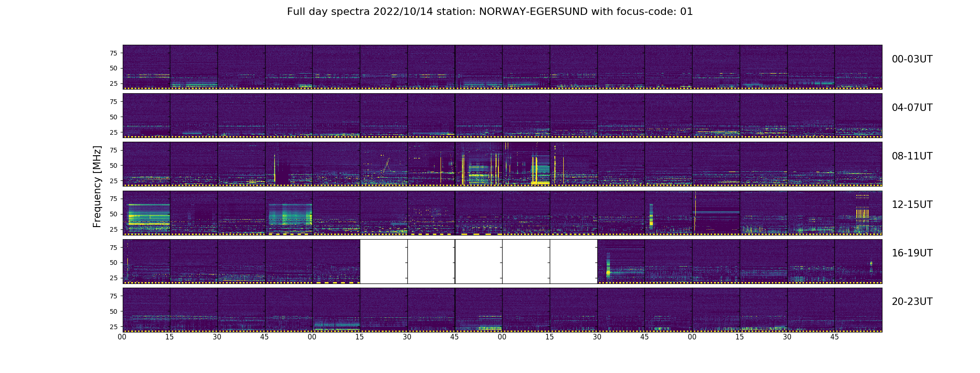Click the last blank white panel in 16-19UT row
980x373 pixels.
pos(574,261)
